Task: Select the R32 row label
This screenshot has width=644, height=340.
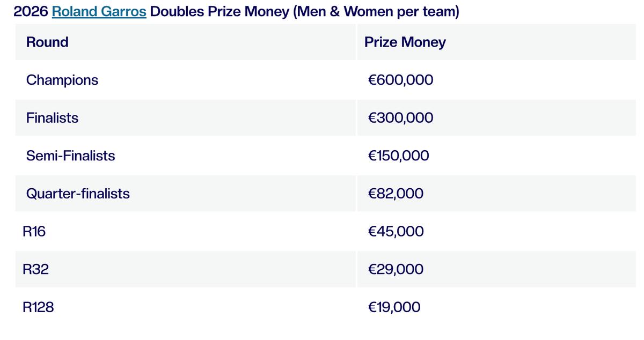Action: [35, 269]
